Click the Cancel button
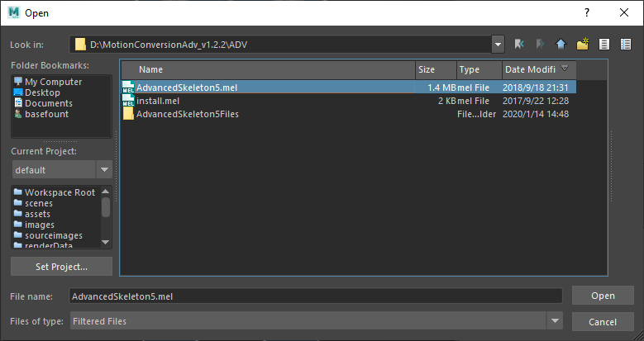This screenshot has height=341, width=644. (603, 322)
